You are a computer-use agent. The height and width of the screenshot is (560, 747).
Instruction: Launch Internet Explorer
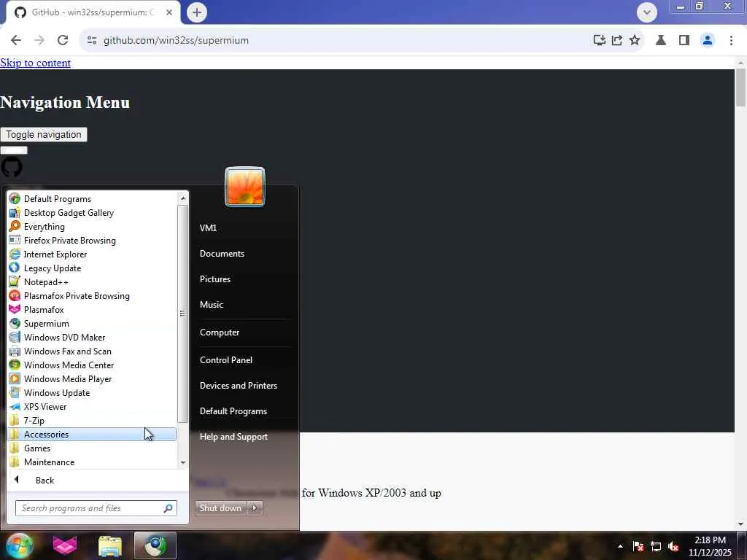[x=92, y=254]
